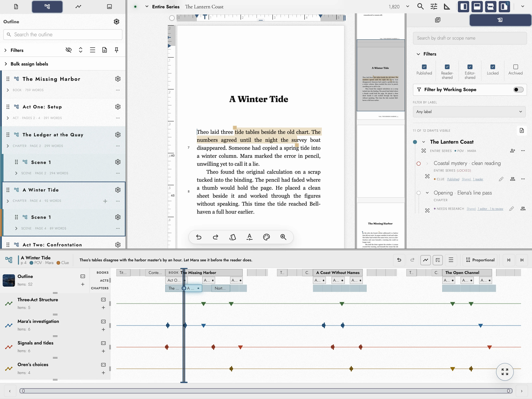Click the pin icon in outline toolbar

[x=116, y=50]
